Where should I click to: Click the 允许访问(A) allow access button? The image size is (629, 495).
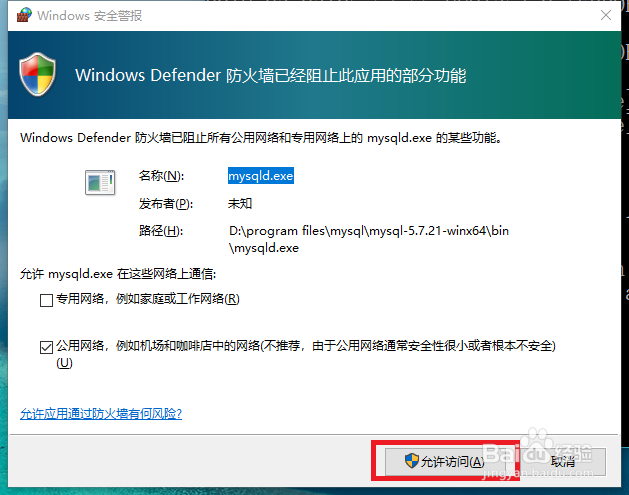[x=444, y=461]
